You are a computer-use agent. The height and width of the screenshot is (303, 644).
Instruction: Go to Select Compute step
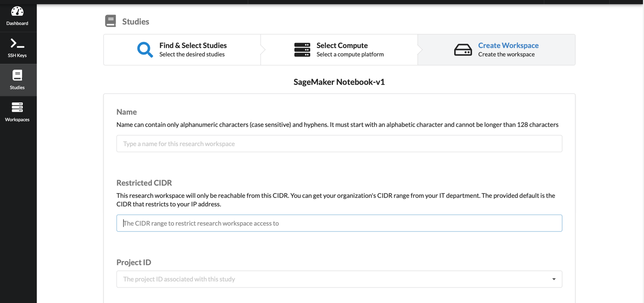(339, 49)
